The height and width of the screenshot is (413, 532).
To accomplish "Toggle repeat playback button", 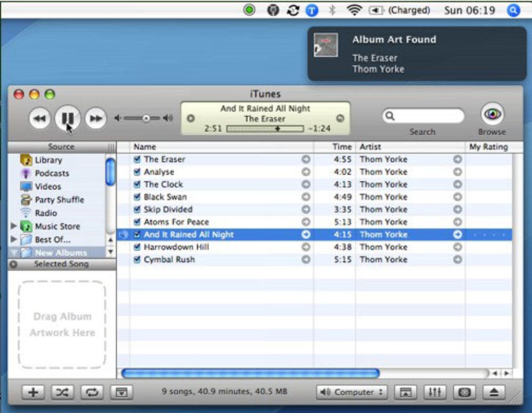I will (92, 392).
